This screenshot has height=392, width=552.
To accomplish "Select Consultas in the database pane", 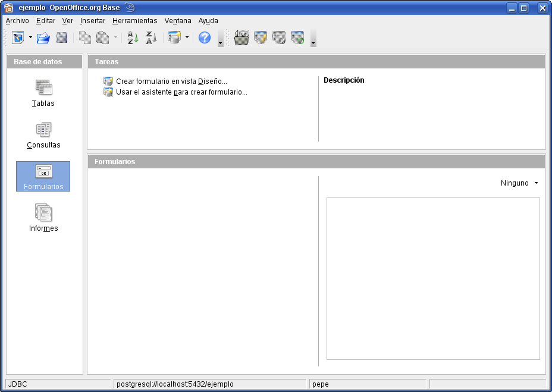I will (43, 135).
